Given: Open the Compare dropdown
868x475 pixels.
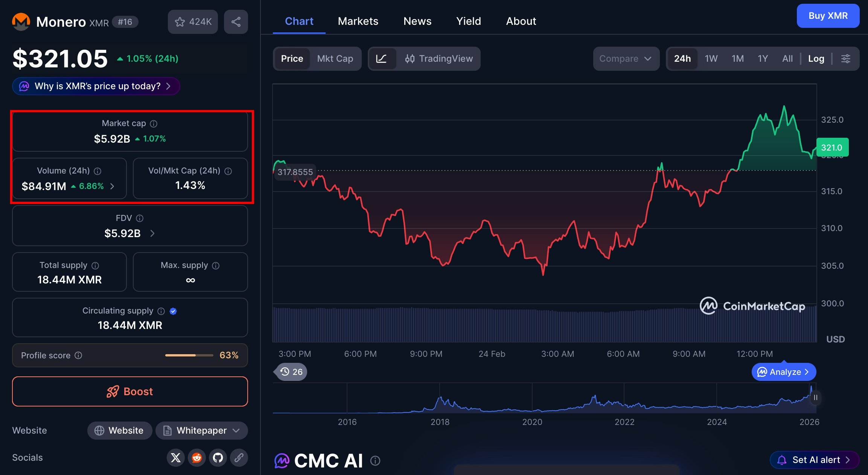Looking at the screenshot, I should (x=626, y=59).
